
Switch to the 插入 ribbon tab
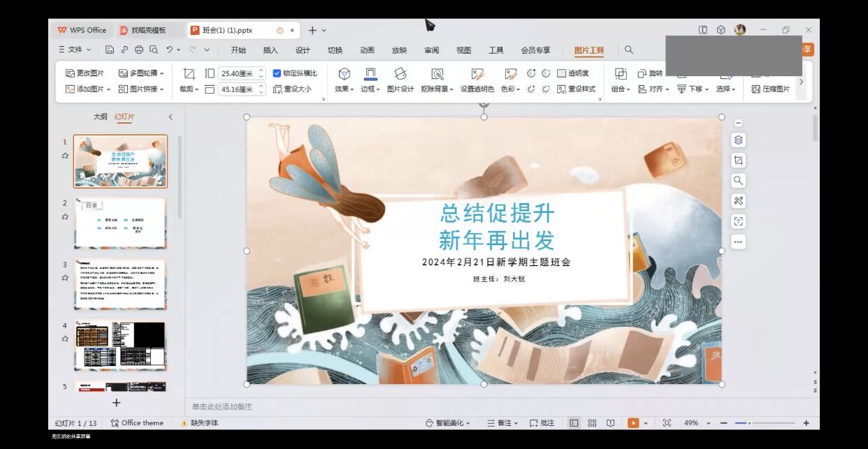(x=270, y=50)
